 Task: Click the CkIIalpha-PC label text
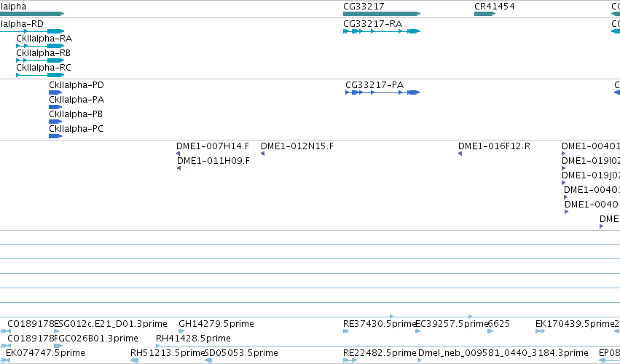[76, 129]
